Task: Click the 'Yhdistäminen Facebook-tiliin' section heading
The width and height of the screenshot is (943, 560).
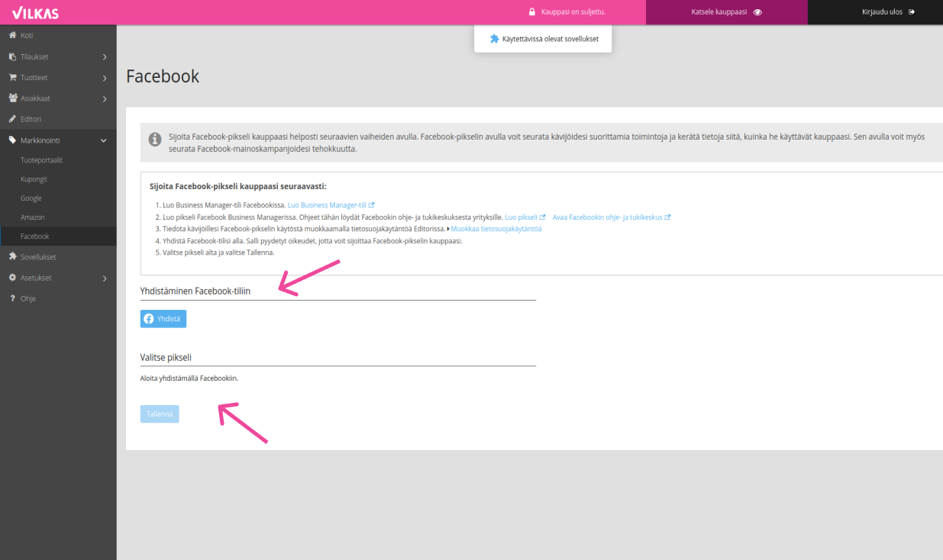Action: [x=195, y=291]
